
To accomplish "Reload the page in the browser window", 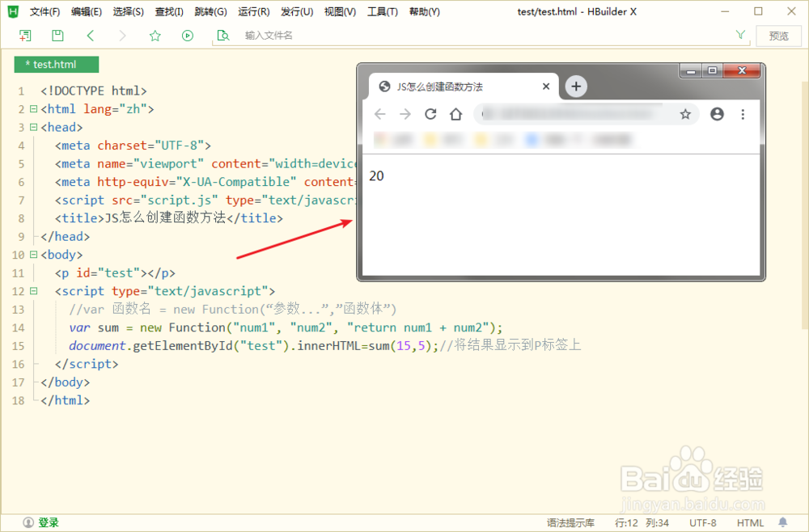I will 430,114.
